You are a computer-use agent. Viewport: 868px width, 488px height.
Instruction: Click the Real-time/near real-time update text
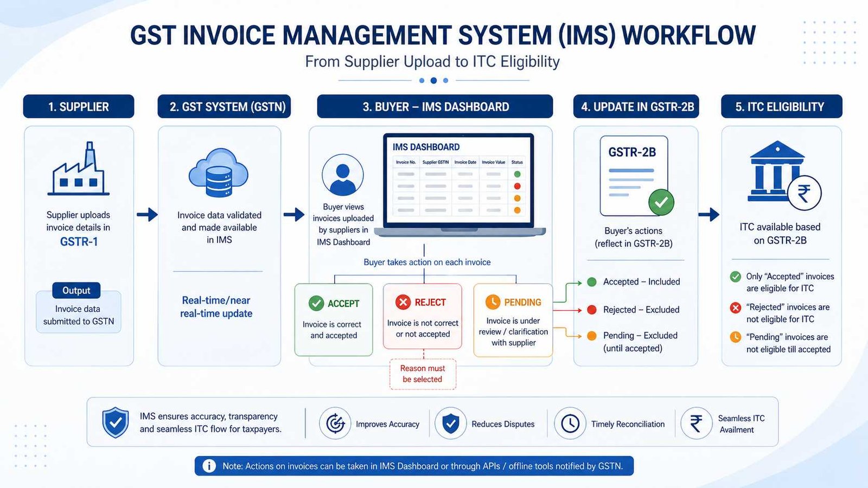click(x=216, y=307)
